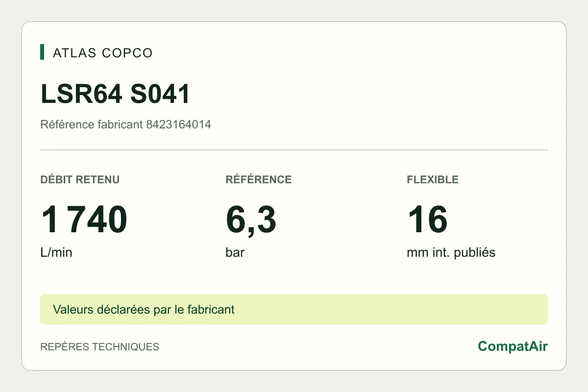Viewport: 588px width, 392px height.
Task: Click the REPÈRES TECHNIQUES footer text
Action: (100, 347)
